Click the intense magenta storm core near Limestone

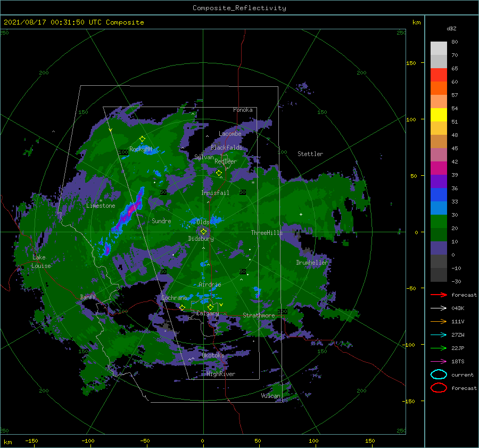(x=131, y=210)
